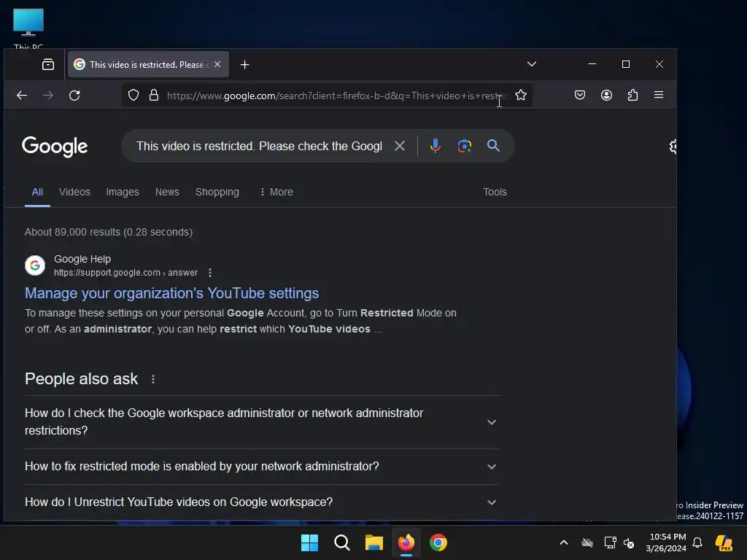Click the shield tracking protection icon
Screen dimensions: 747x560
click(133, 96)
